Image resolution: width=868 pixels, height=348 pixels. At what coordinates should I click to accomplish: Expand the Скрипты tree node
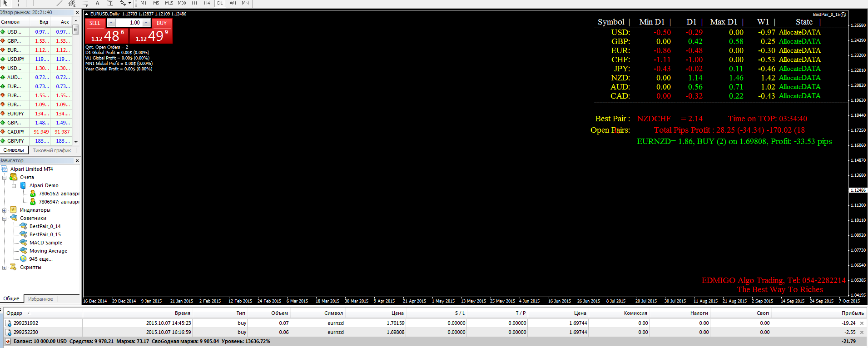point(5,267)
